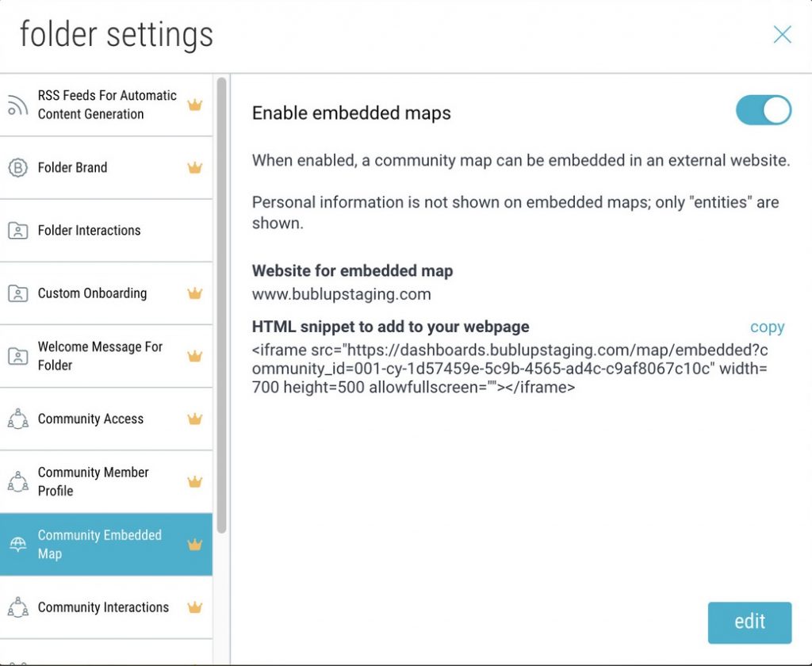Open RSS Feeds For Automatic Content Generation

[x=107, y=105]
